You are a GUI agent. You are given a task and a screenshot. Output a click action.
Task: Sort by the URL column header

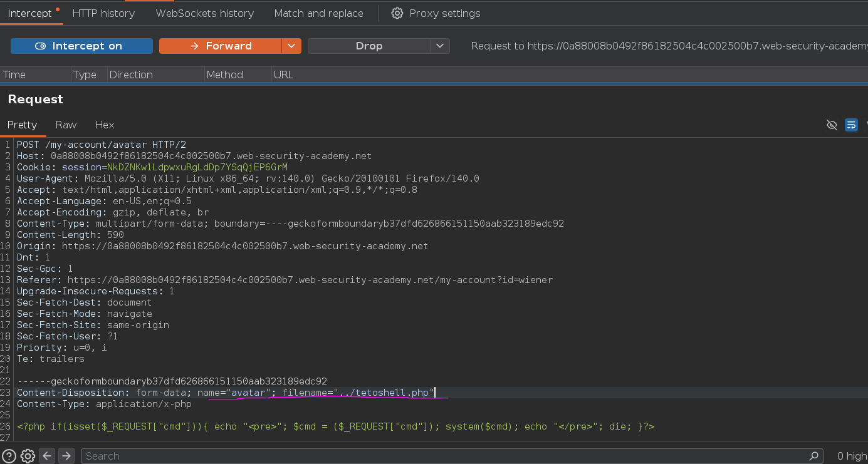click(569, 75)
